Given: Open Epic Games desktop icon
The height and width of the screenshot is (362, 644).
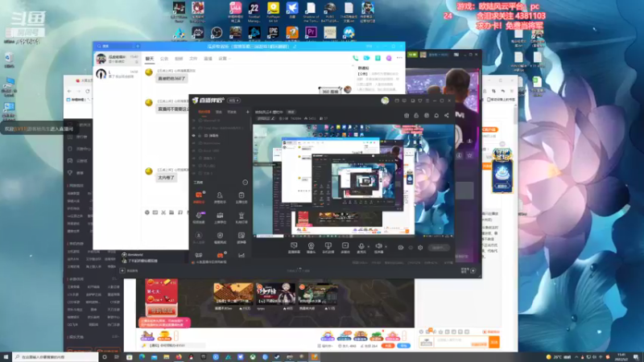Looking at the screenshot, I should [273, 33].
